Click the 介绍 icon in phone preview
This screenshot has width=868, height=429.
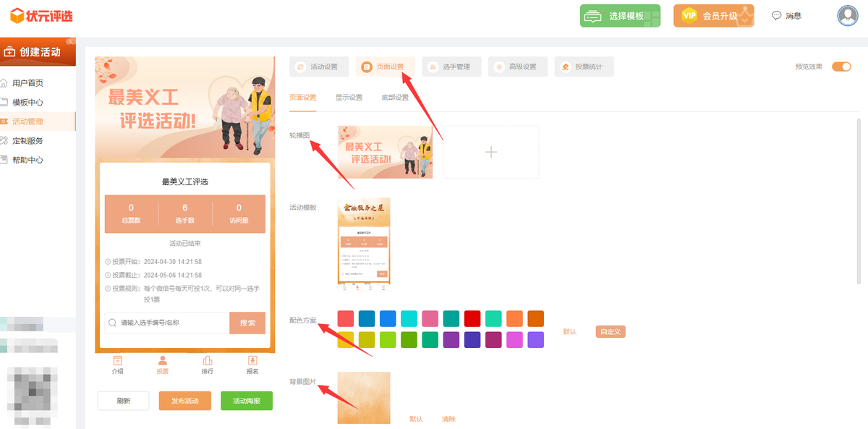pyautogui.click(x=117, y=365)
